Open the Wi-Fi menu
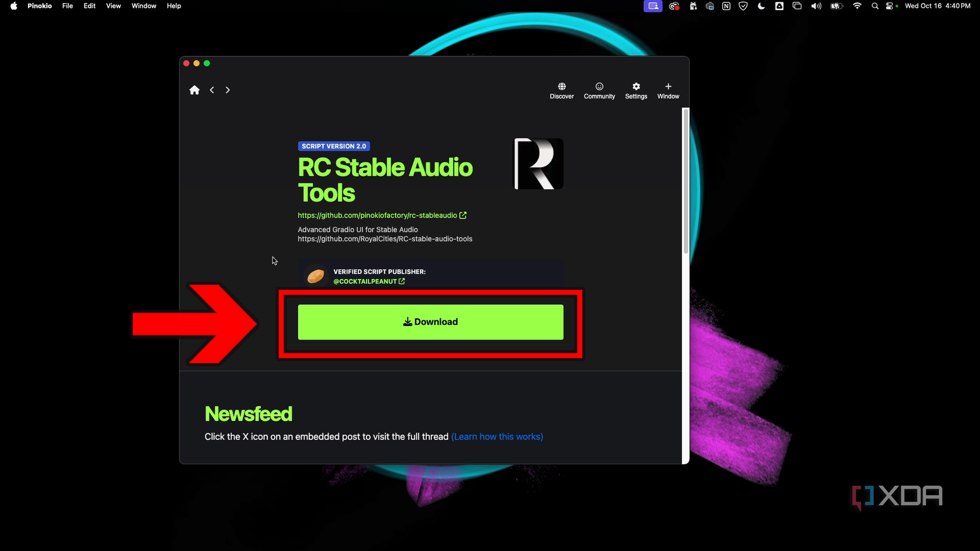The image size is (980, 551). coord(857,6)
